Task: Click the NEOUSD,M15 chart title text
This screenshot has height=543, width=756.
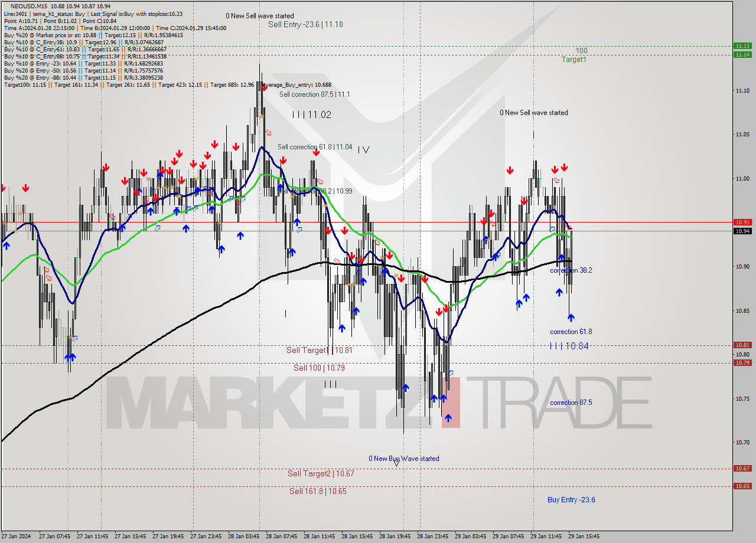Action: click(28, 6)
